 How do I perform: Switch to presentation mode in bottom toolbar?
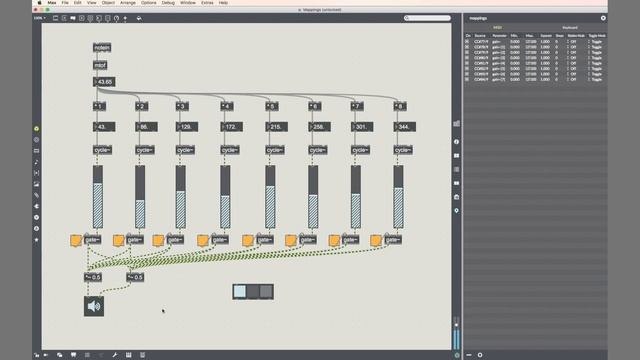click(73, 355)
